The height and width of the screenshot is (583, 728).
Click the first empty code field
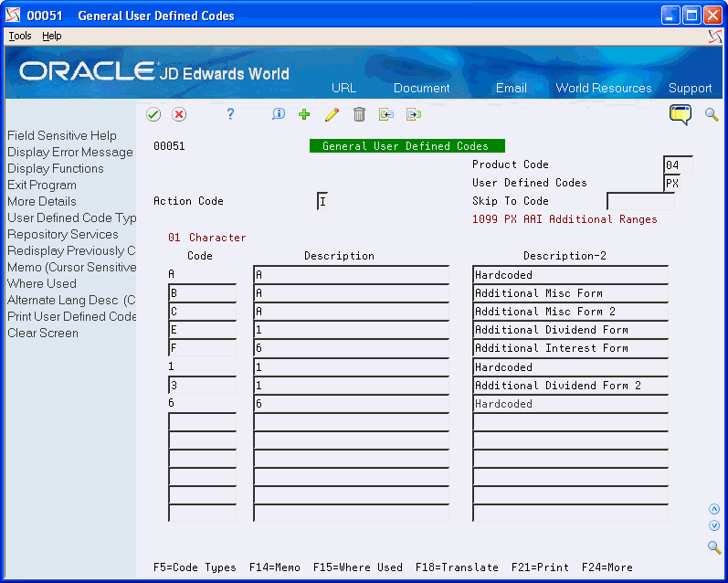[202, 422]
